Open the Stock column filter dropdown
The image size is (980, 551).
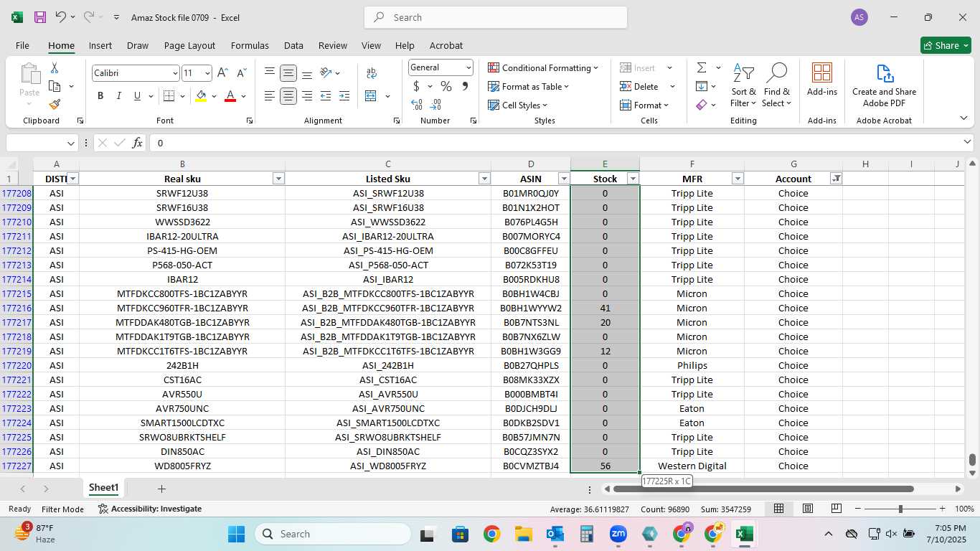(x=633, y=179)
